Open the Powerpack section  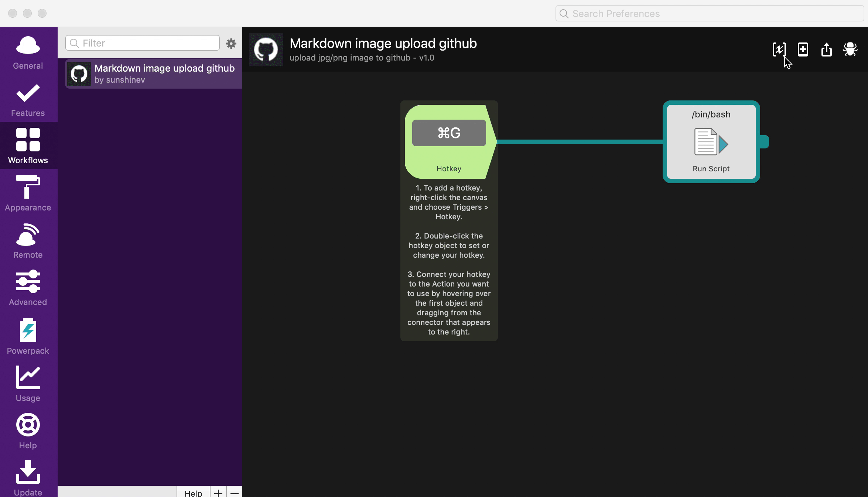pos(28,336)
